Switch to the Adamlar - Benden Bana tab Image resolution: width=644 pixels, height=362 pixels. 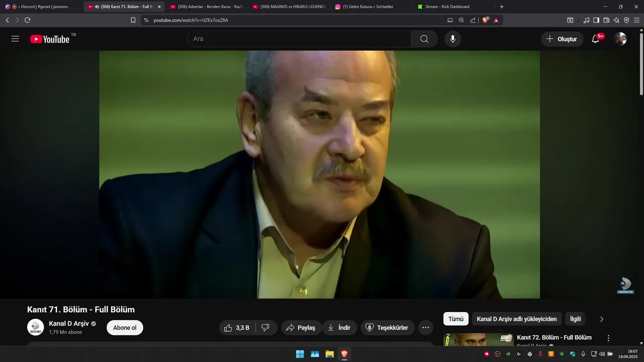pyautogui.click(x=206, y=7)
